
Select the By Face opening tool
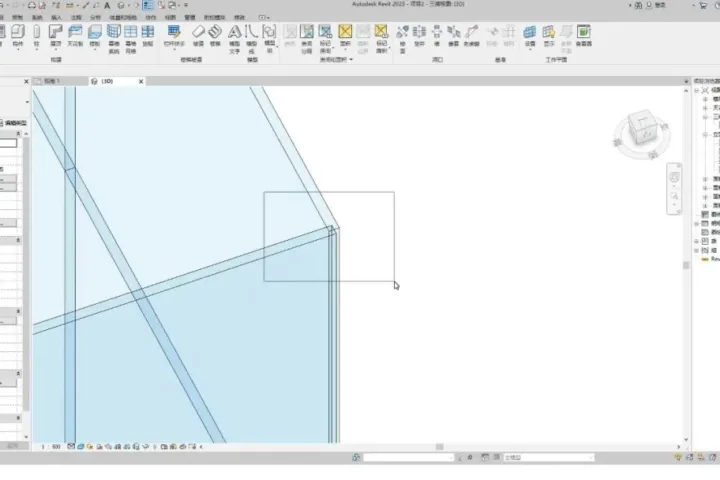click(x=402, y=39)
